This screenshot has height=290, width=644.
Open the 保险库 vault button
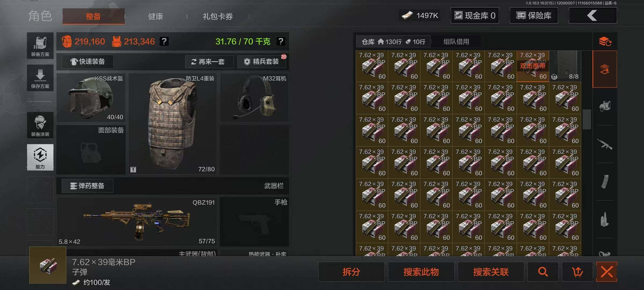coord(534,16)
